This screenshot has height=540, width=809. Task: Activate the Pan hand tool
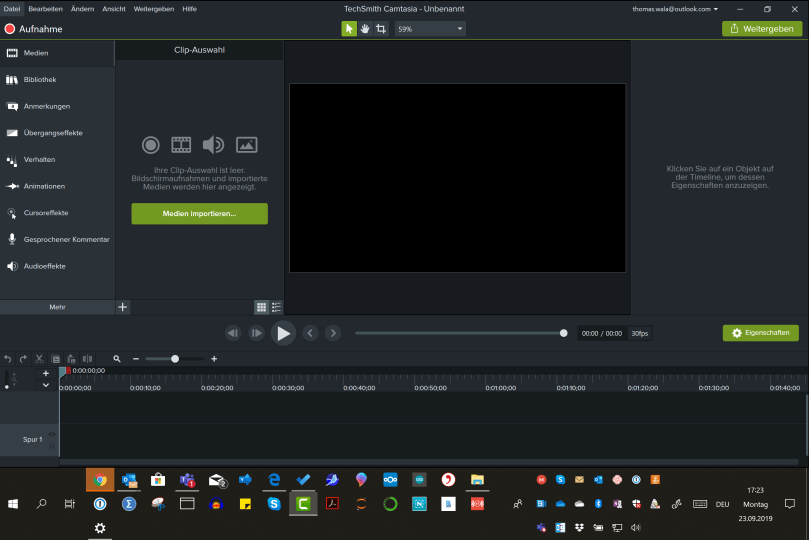(x=365, y=29)
